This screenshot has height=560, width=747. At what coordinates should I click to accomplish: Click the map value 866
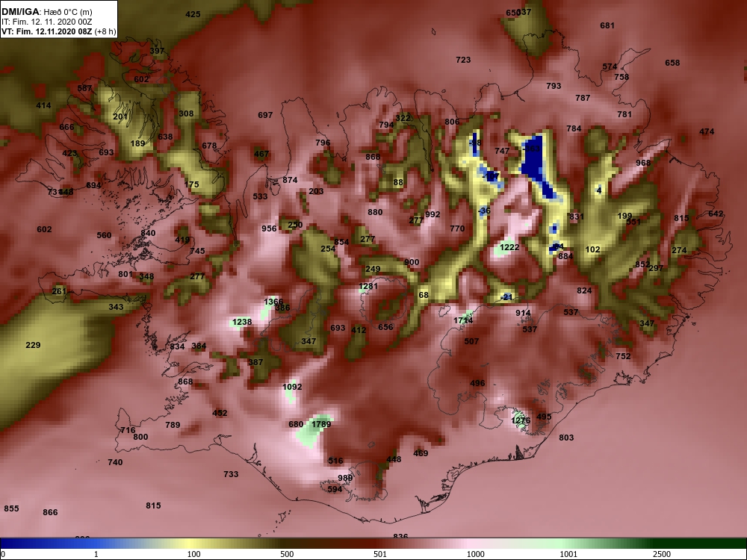pos(50,512)
